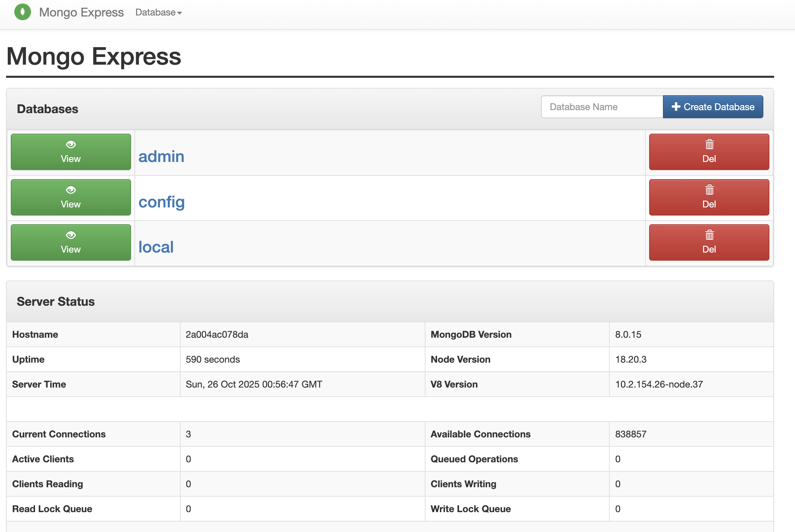Viewport: 795px width, 532px height.
Task: Click the trash icon for the config database
Action: 709,190
